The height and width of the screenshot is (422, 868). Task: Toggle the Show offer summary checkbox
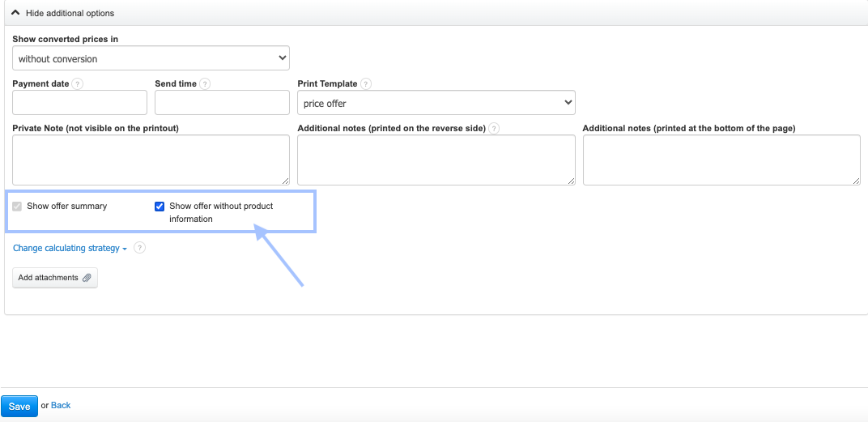pos(18,207)
